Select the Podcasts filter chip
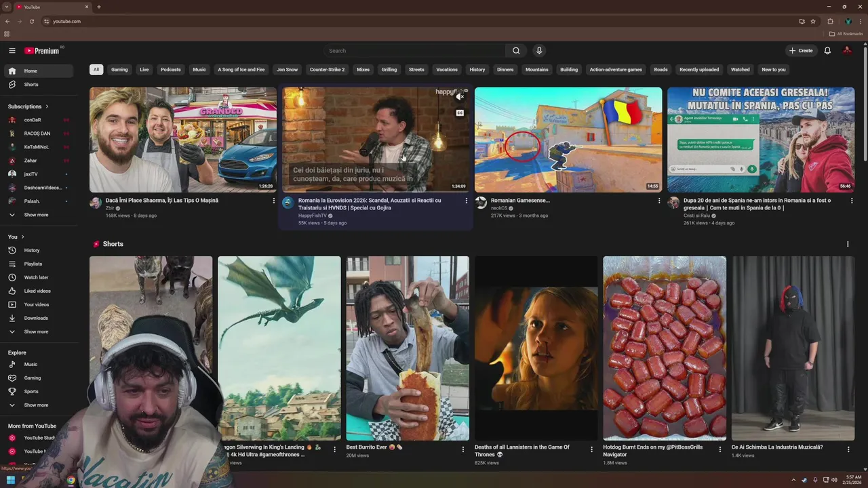868x488 pixels. point(171,70)
